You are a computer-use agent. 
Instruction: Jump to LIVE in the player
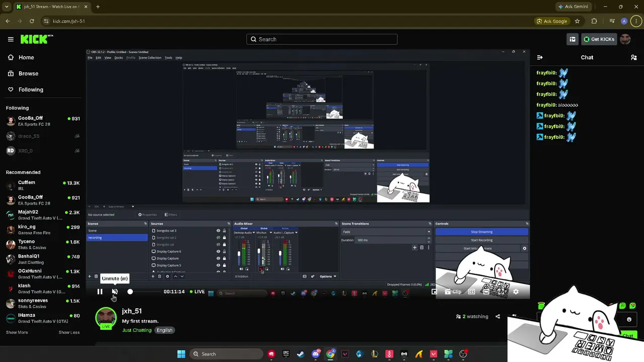(x=197, y=292)
